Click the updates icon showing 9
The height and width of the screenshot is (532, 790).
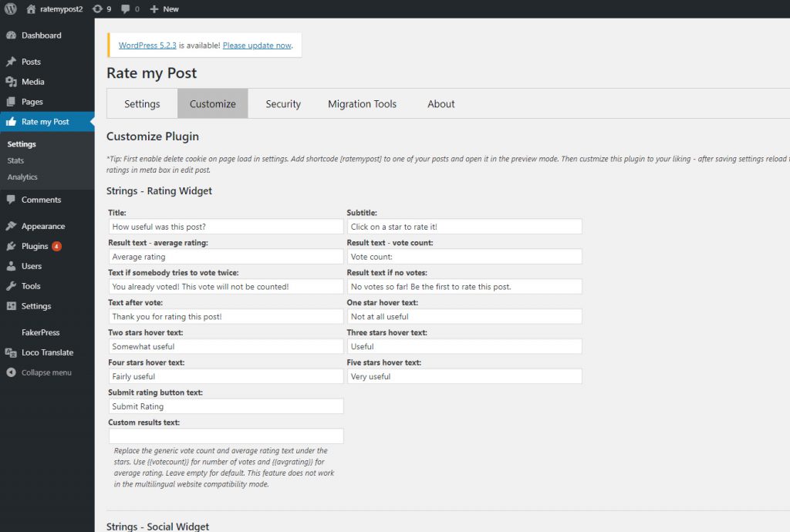point(97,9)
